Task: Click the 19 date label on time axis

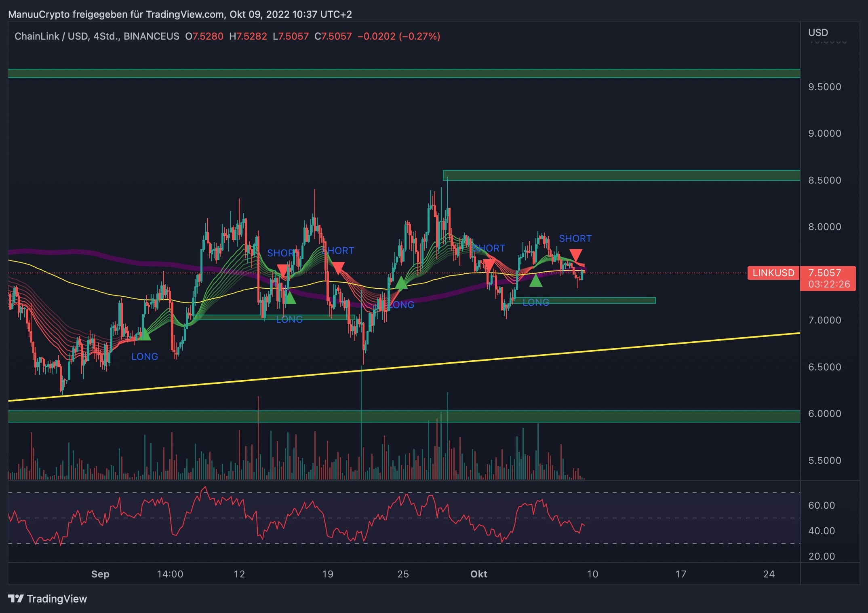Action: tap(328, 574)
